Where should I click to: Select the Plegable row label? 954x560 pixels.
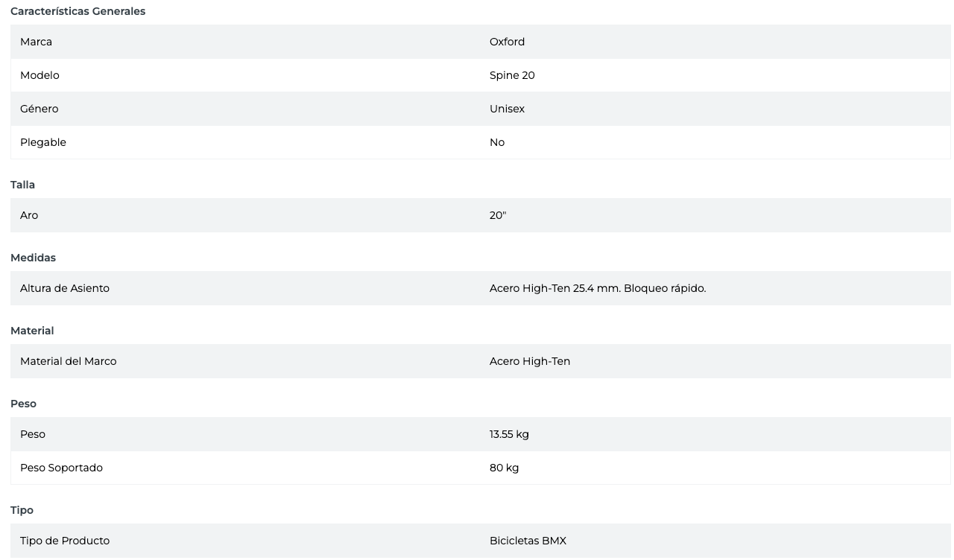(x=43, y=142)
